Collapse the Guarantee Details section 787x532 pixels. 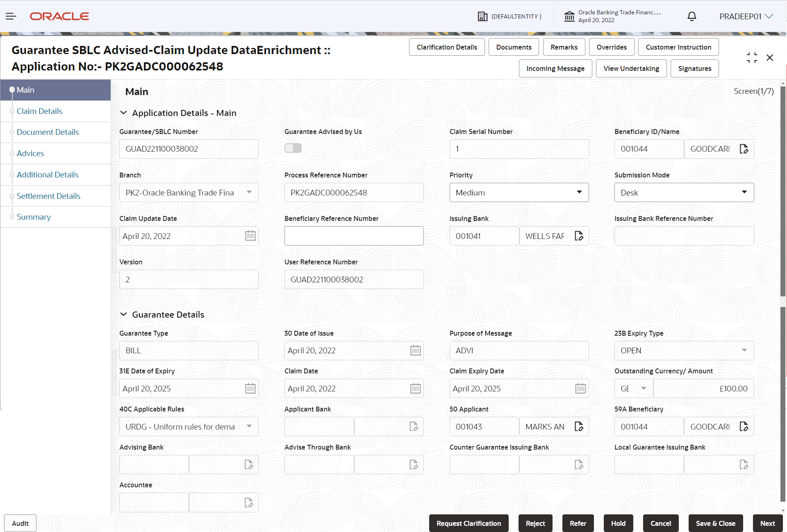123,314
